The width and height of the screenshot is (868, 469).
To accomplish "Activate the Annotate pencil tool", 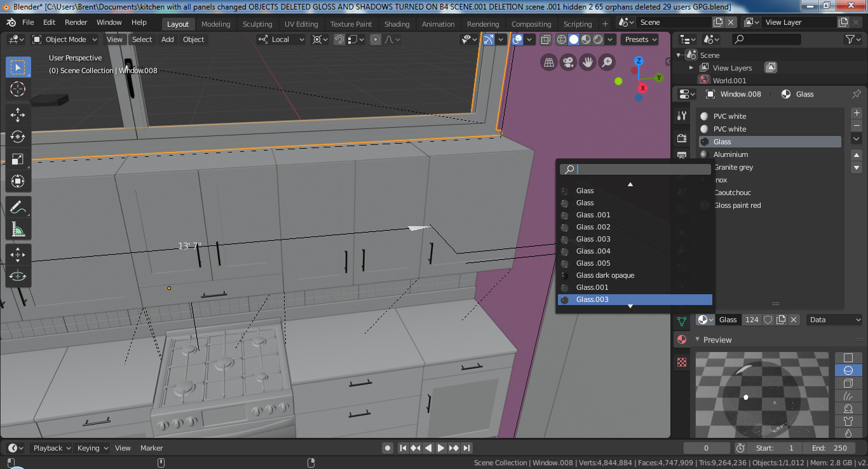I will [x=18, y=207].
